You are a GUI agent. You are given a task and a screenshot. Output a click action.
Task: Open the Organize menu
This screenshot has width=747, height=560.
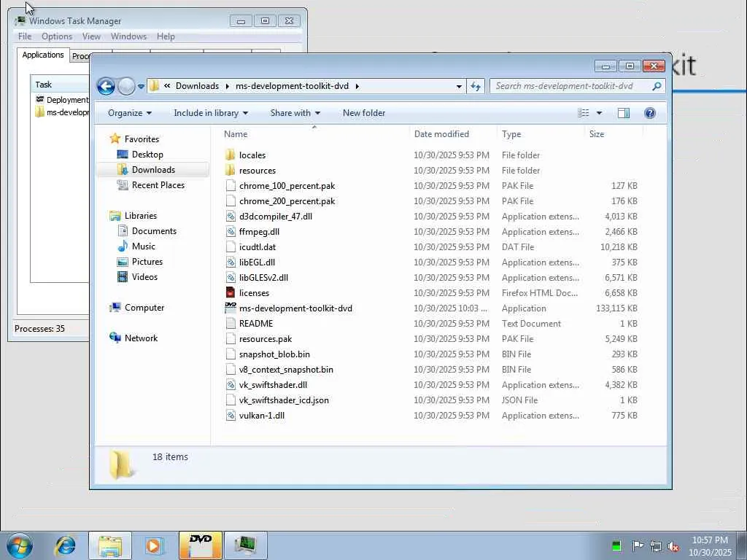(x=130, y=113)
